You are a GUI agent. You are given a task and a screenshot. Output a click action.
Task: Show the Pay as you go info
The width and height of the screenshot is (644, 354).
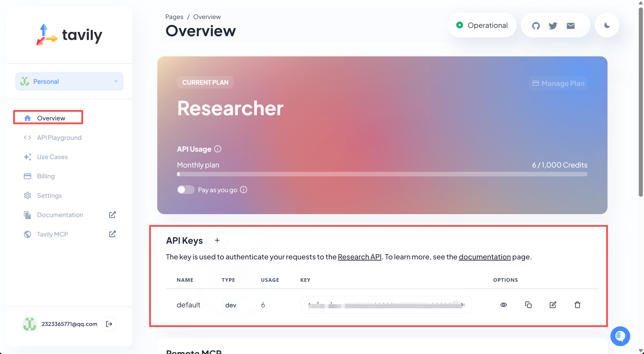244,190
